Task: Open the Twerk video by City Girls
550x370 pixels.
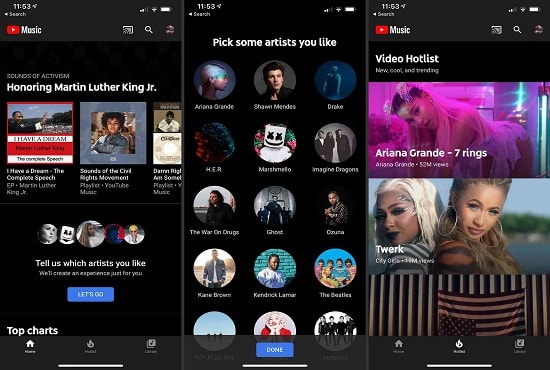Action: 459,226
